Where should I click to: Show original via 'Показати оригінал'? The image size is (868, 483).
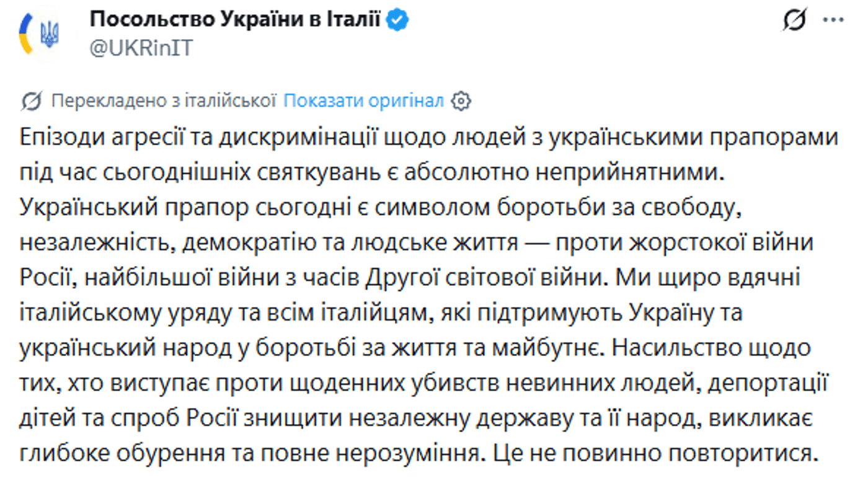(363, 100)
